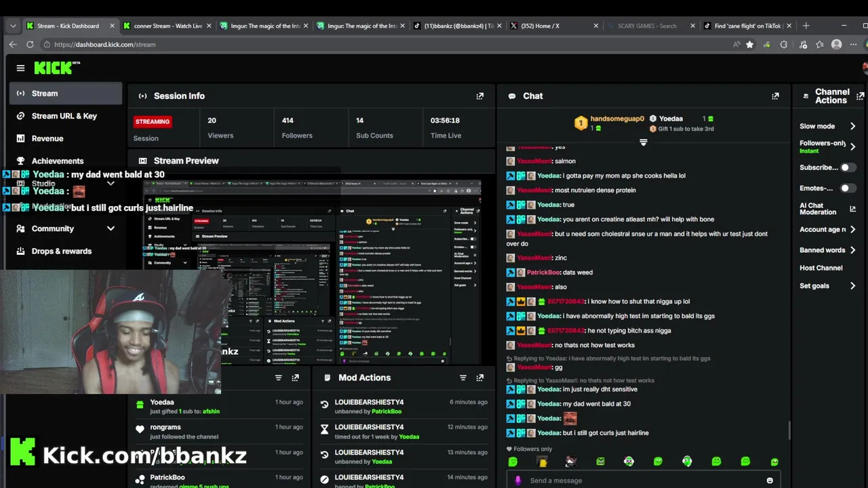Pop out the activity feed panel

[295, 378]
